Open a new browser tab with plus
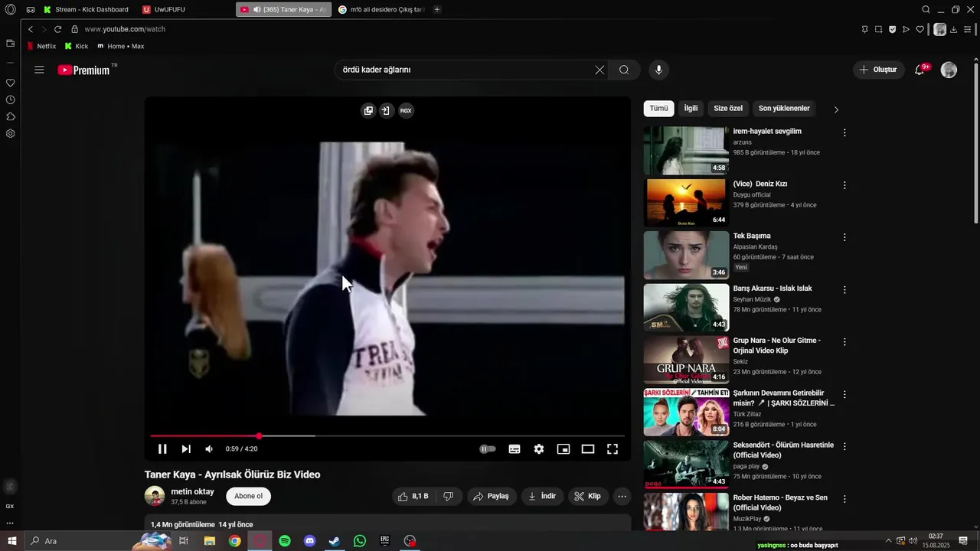980x551 pixels. [437, 9]
